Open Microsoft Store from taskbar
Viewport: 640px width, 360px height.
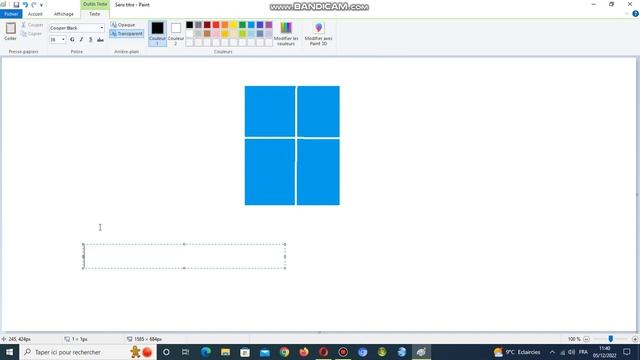pos(245,352)
